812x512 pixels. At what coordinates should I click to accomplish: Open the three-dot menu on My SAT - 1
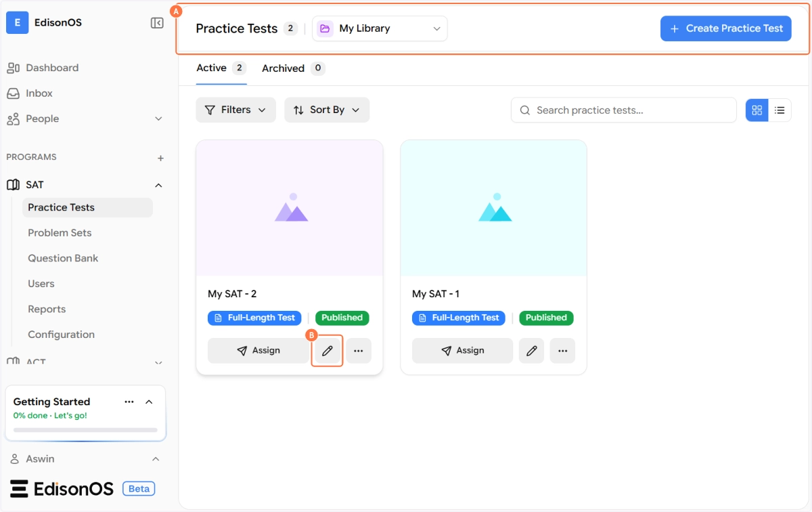tap(562, 351)
